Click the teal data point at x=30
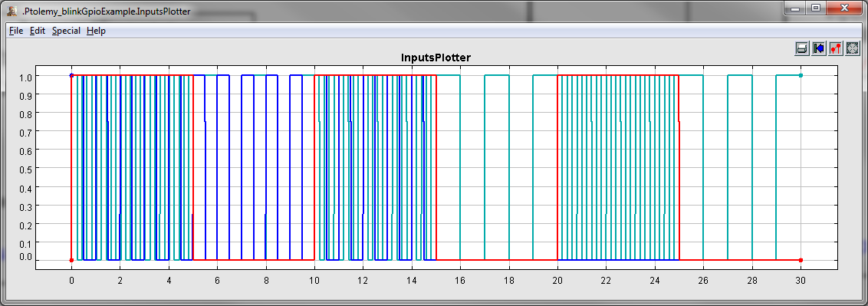 pos(801,75)
